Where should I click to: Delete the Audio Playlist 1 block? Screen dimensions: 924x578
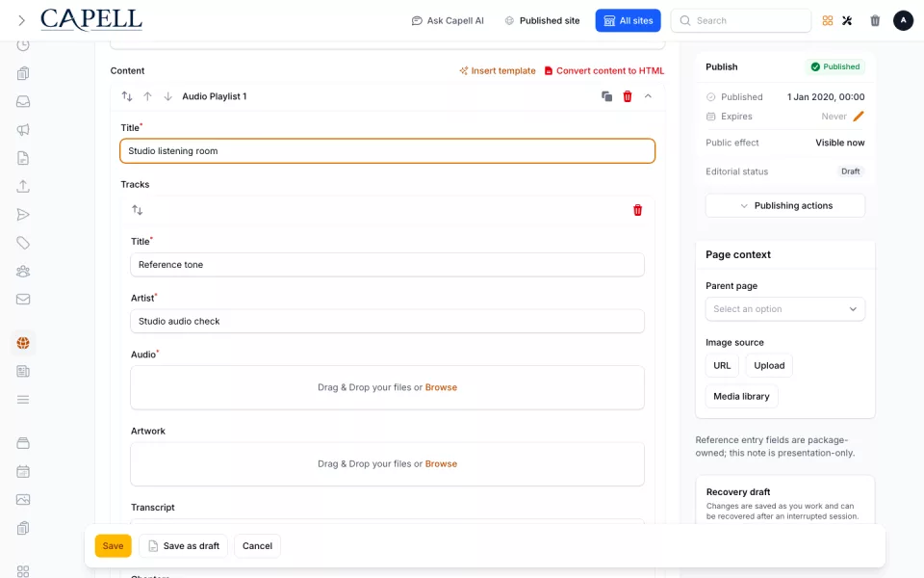click(627, 96)
